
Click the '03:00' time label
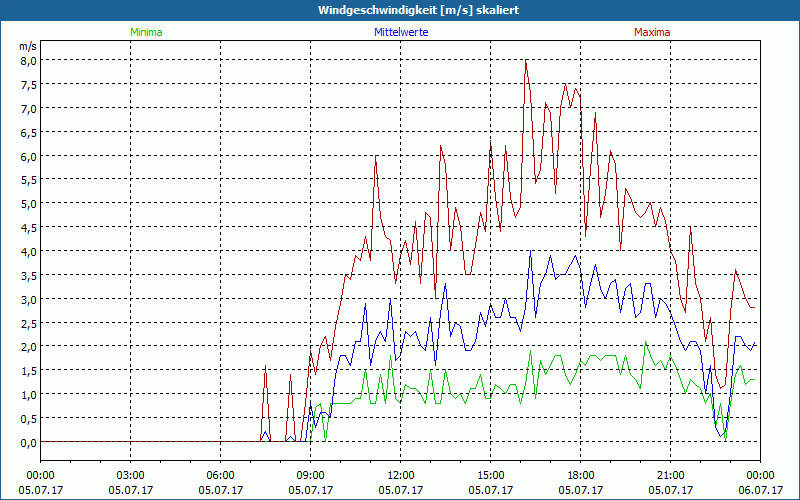(x=131, y=476)
